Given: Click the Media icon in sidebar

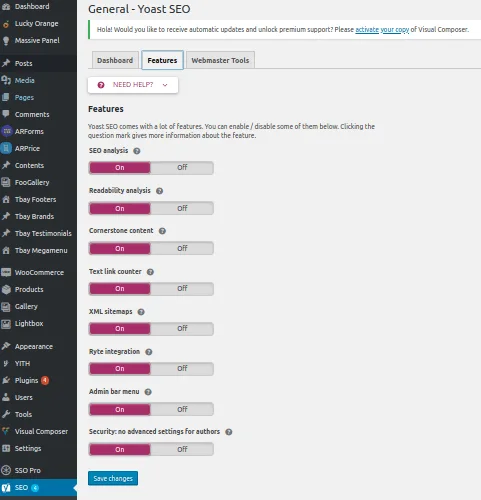Looking at the screenshot, I should point(6,80).
